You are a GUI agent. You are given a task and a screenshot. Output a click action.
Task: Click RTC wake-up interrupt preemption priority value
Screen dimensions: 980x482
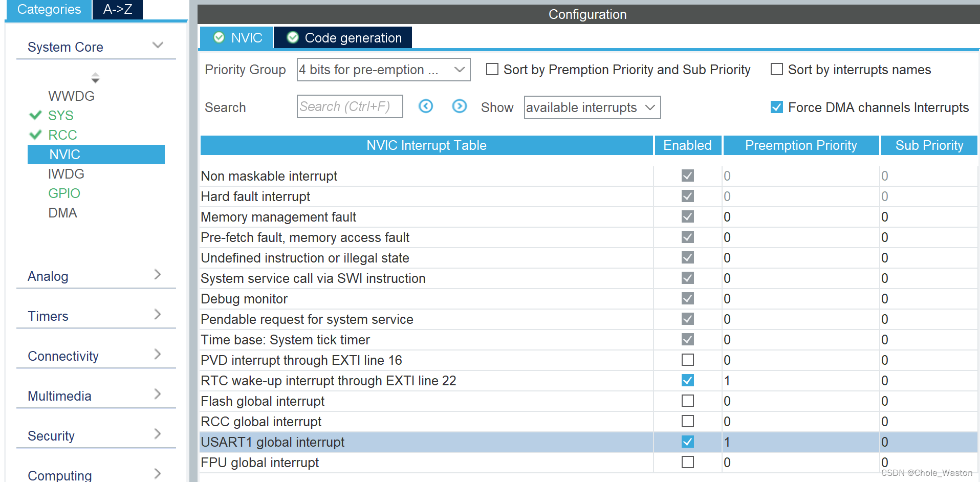[x=727, y=380]
